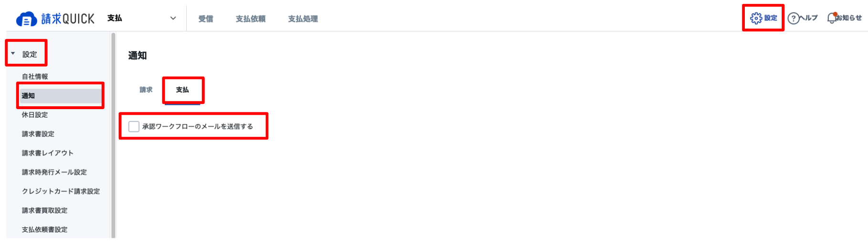Go to 支払依頼 in top navigation
This screenshot has height=244, width=868.
251,19
